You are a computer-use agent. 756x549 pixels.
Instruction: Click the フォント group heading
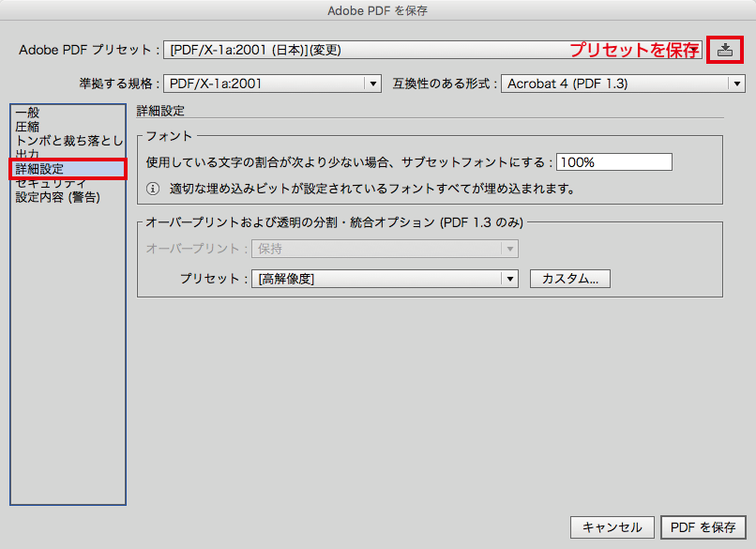pyautogui.click(x=169, y=136)
